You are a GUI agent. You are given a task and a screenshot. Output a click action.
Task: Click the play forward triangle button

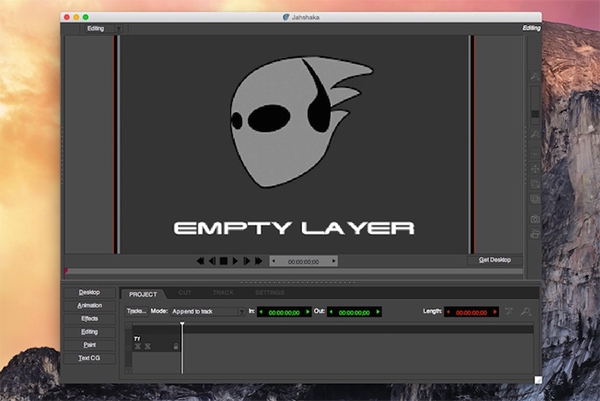click(235, 261)
